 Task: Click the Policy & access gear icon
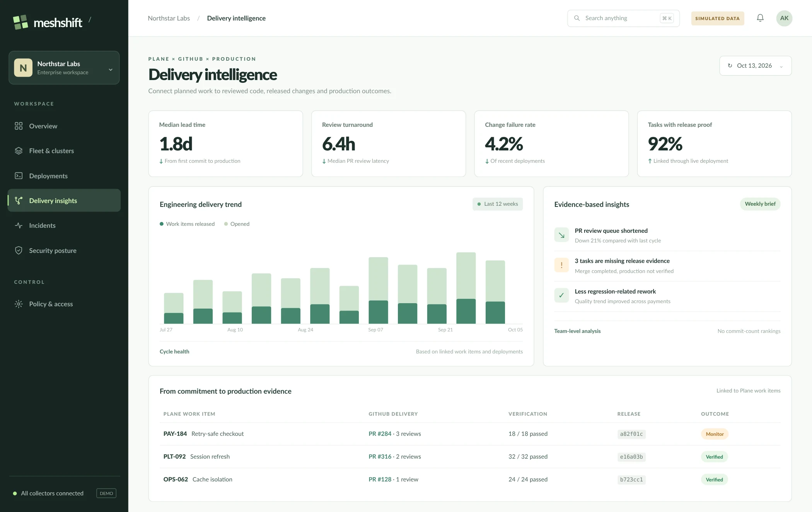[x=19, y=304]
